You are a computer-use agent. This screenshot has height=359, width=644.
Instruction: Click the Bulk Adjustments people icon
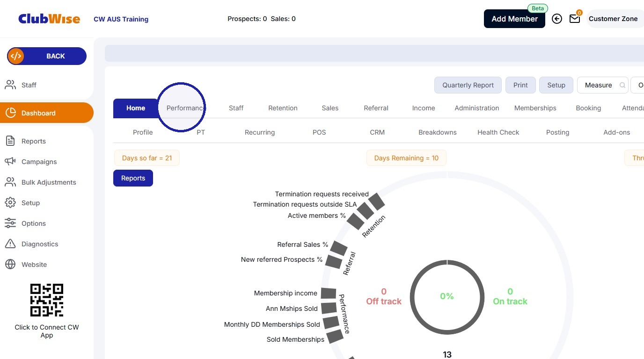(10, 182)
